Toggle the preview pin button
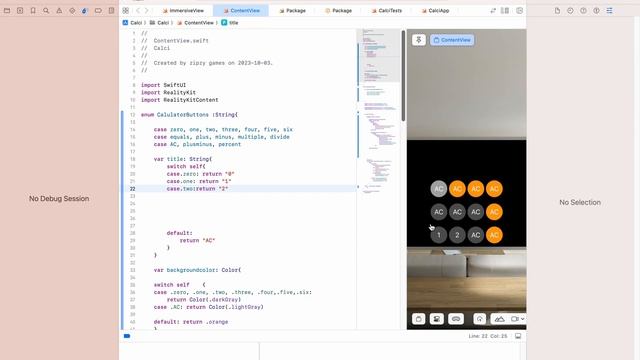The width and height of the screenshot is (640, 360). (418, 40)
